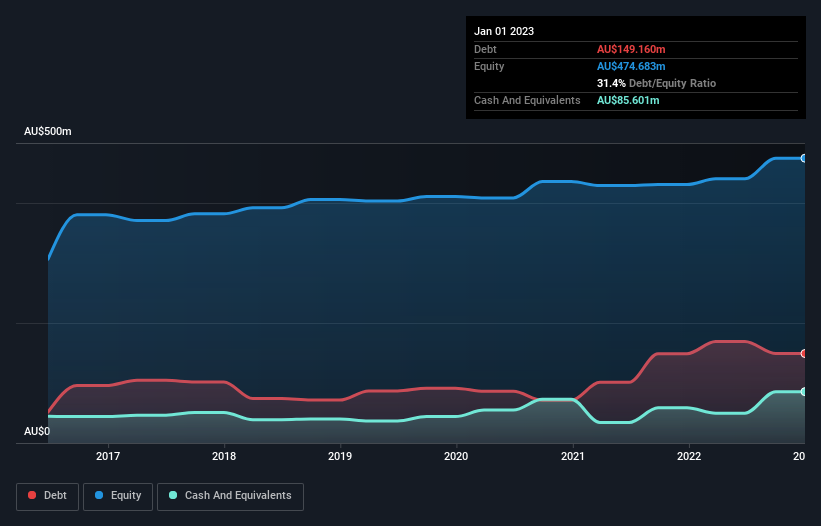The width and height of the screenshot is (821, 526).
Task: Click the 2017 x-axis label
Action: 108,456
